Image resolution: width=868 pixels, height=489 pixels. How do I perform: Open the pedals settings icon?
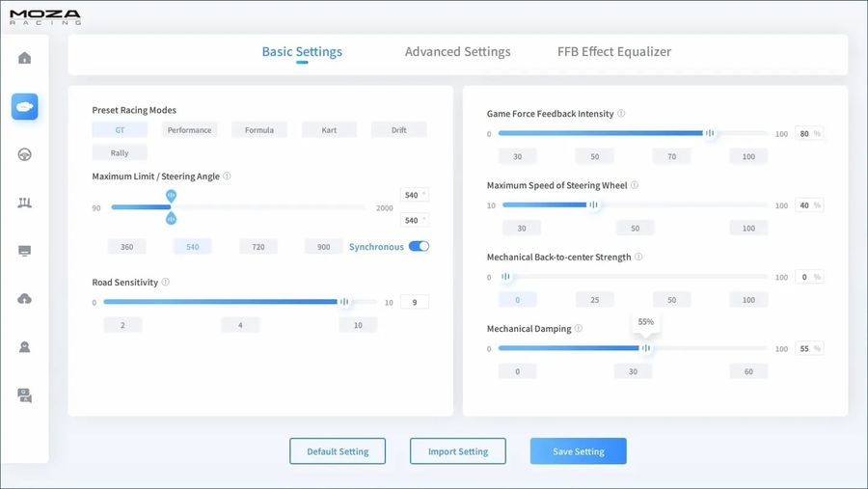click(x=24, y=203)
